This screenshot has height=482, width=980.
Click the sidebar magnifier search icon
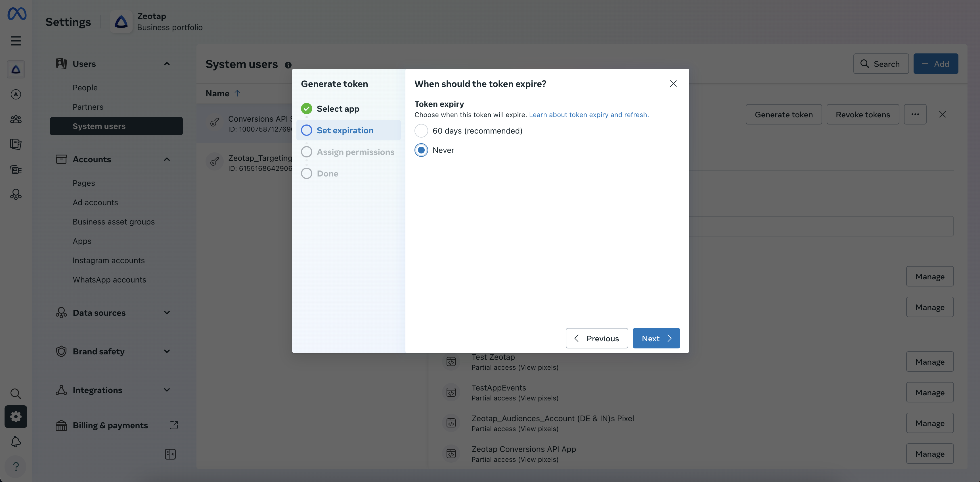[16, 394]
